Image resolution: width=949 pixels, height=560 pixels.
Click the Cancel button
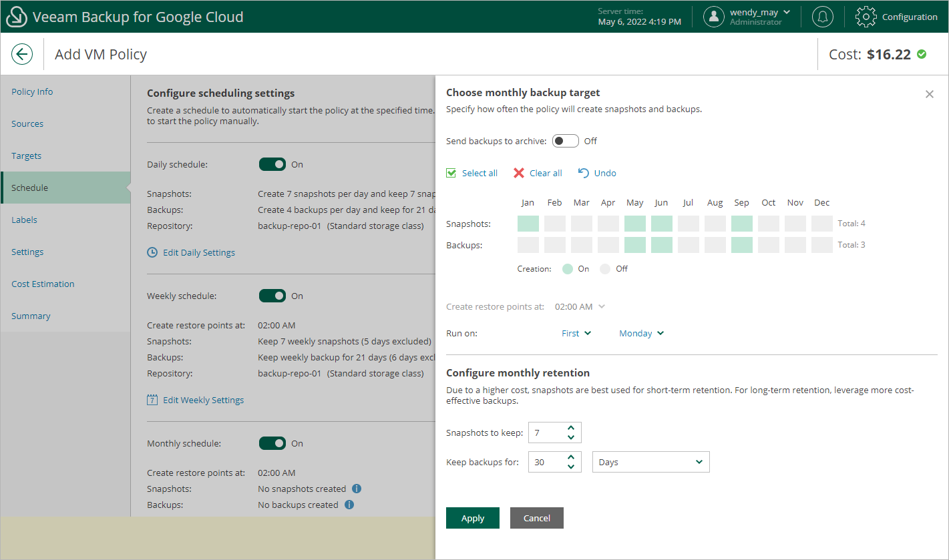(537, 518)
